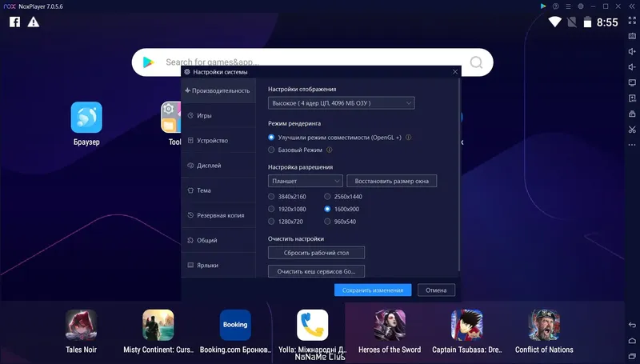Open the settings gear in title bar

click(581, 6)
